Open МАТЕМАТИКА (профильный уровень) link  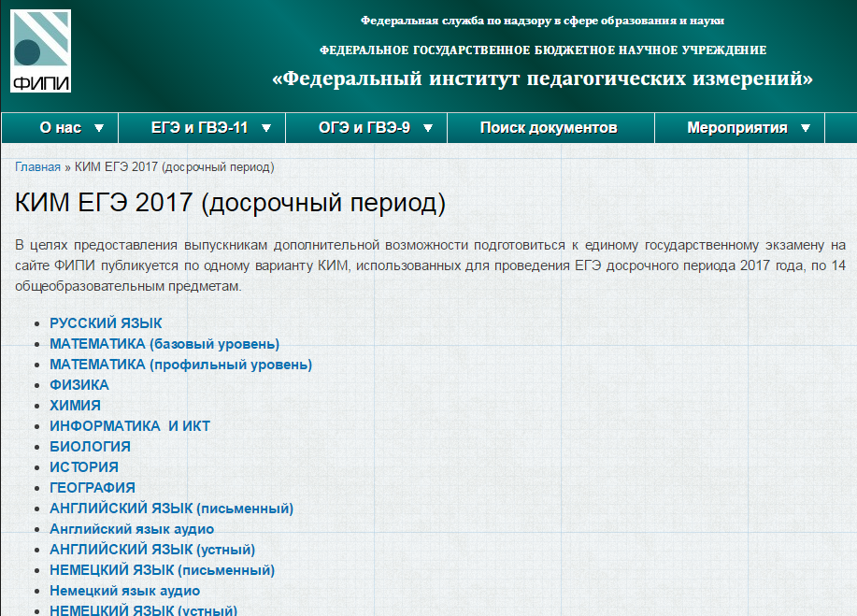pos(181,365)
